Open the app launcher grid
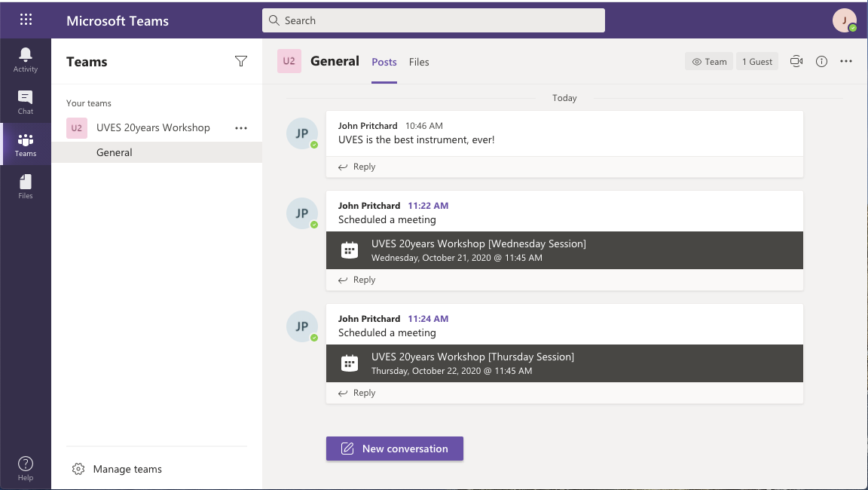This screenshot has width=868, height=490. [x=26, y=20]
